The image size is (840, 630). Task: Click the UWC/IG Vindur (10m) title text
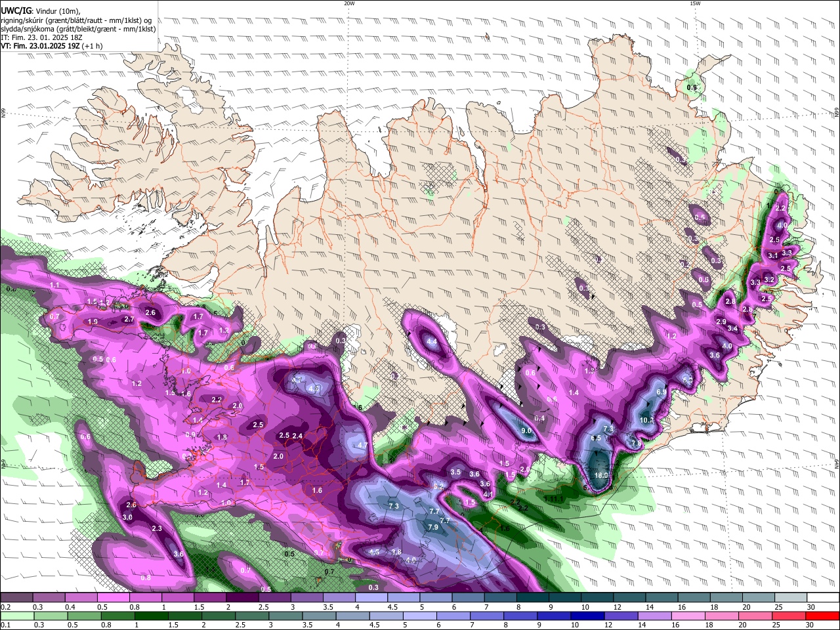tap(40, 10)
